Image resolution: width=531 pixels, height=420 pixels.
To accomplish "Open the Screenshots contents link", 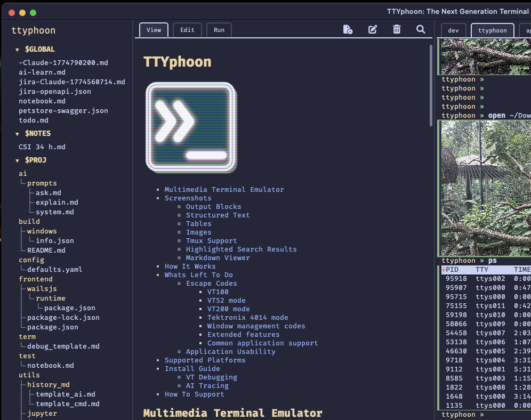I will tap(188, 198).
